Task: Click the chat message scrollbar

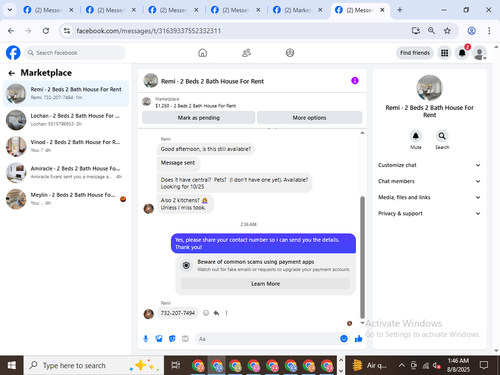Action: click(362, 257)
